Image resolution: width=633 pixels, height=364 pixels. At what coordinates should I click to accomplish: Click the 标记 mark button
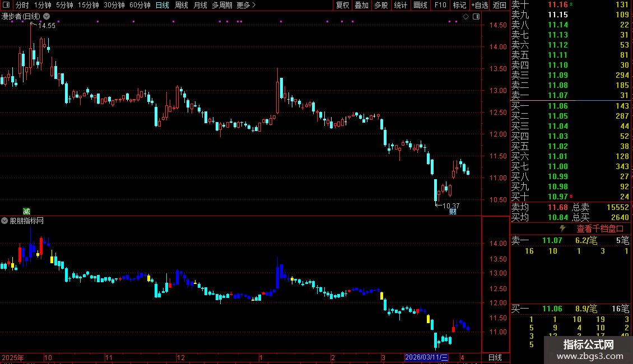(x=459, y=5)
